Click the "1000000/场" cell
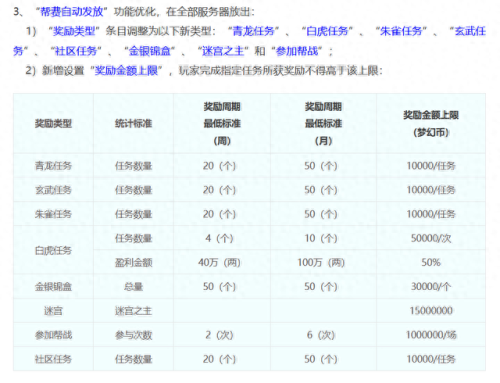Viewport: 500px width, 383px height. (x=431, y=335)
